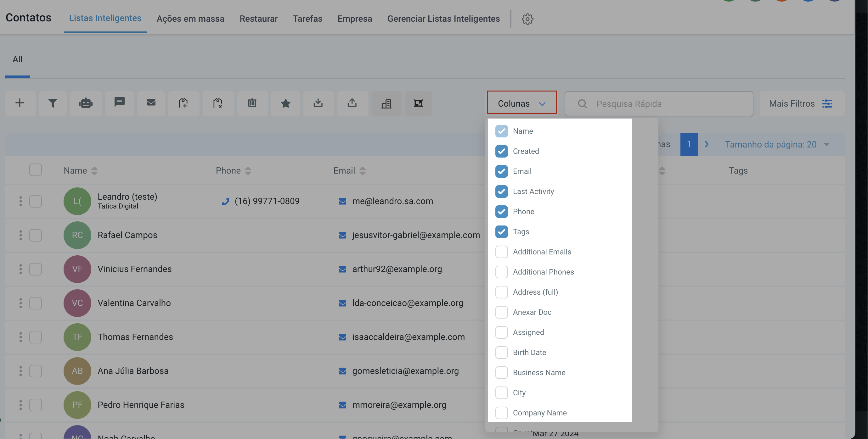Click the star toolbar icon

tap(285, 103)
